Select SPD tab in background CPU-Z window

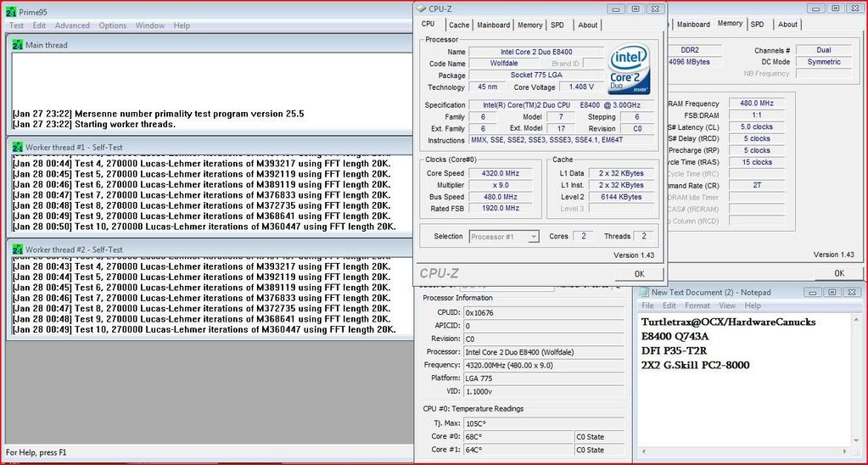[x=758, y=25]
